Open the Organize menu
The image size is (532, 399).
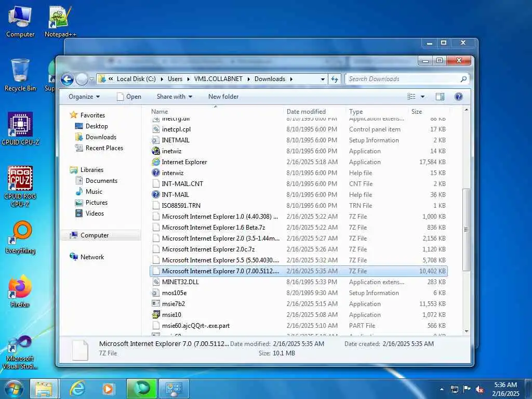[x=84, y=97]
